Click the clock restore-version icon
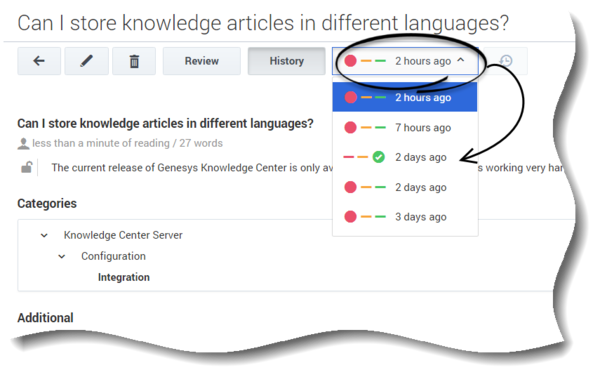Image resolution: width=600 pixels, height=377 pixels. pyautogui.click(x=506, y=61)
